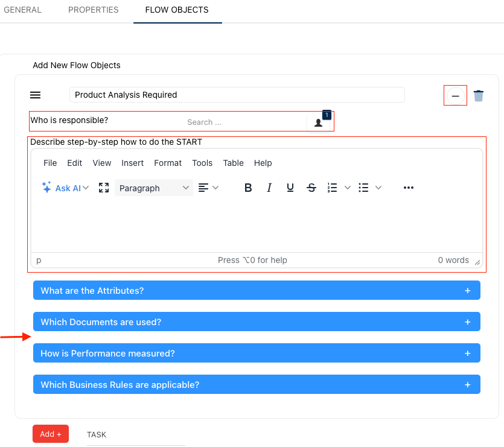Open the TASK type selector
This screenshot has width=504, height=447.
136,435
